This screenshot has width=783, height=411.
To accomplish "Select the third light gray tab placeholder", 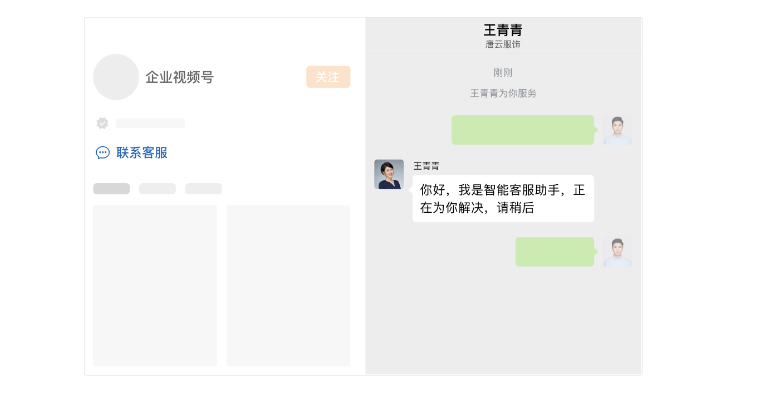I will pos(203,189).
